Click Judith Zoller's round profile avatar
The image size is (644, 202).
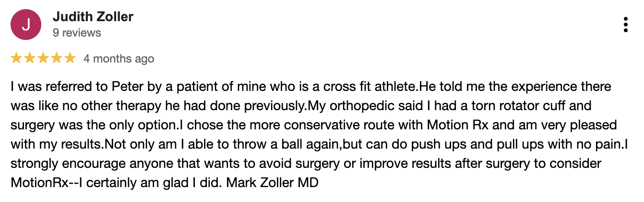tap(26, 24)
